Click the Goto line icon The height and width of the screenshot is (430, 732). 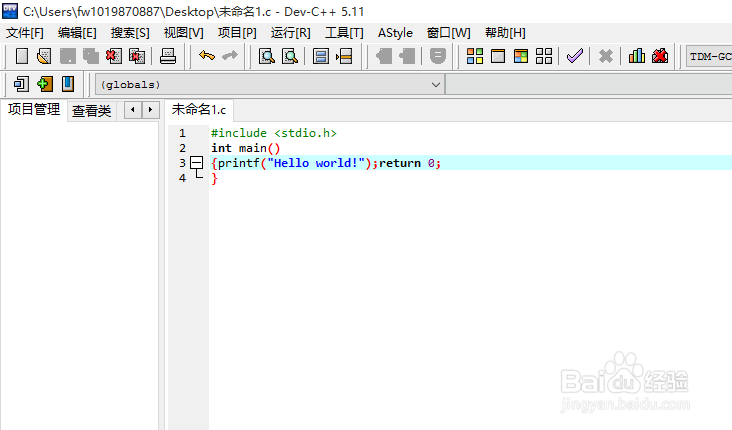344,56
